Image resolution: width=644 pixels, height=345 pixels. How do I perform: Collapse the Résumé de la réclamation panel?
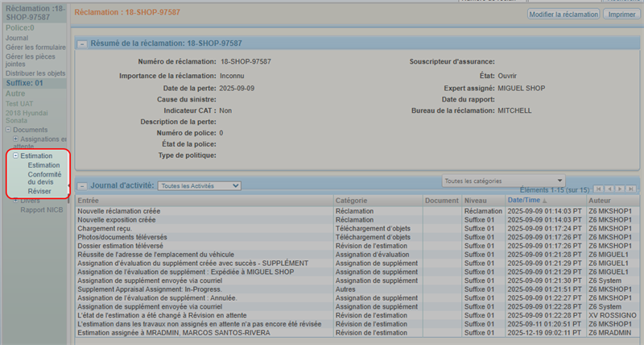[x=82, y=44]
